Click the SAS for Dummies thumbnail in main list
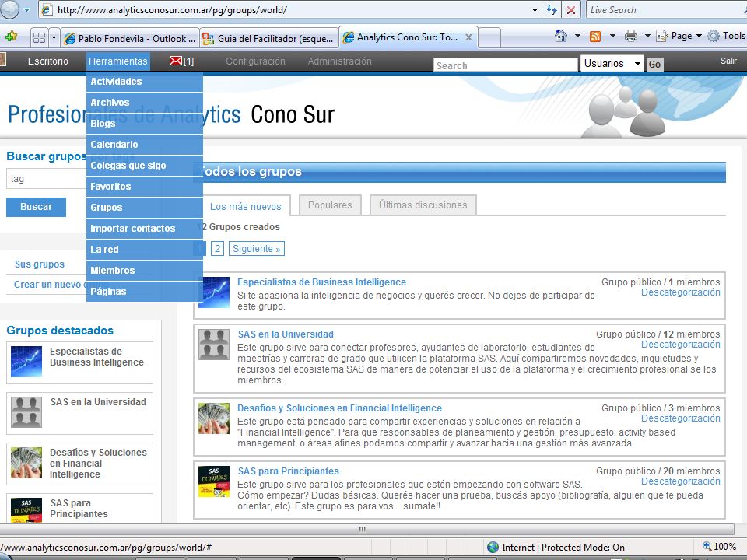 [214, 481]
